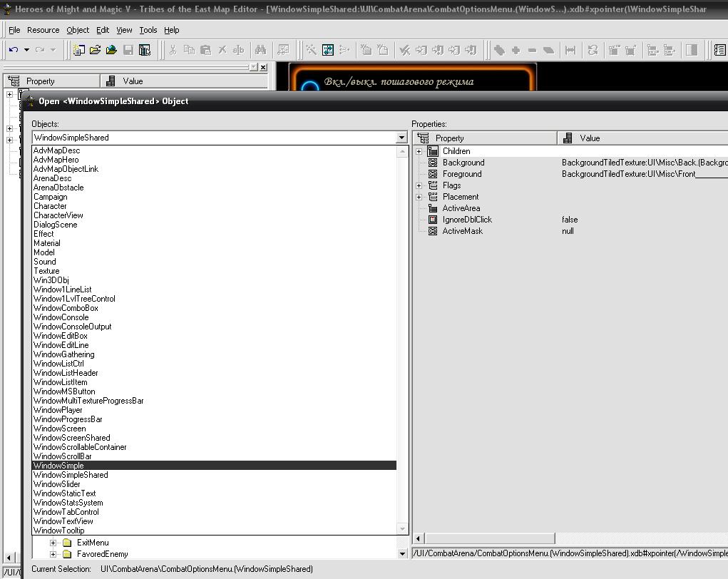Click the half-shaded panel toolbar icon
The height and width of the screenshot is (579, 728).
692,50
